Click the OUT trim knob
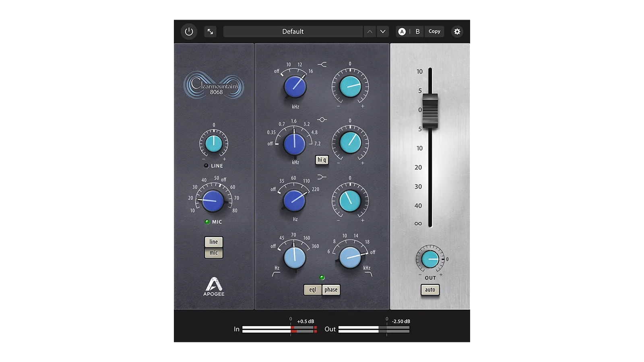 click(430, 259)
